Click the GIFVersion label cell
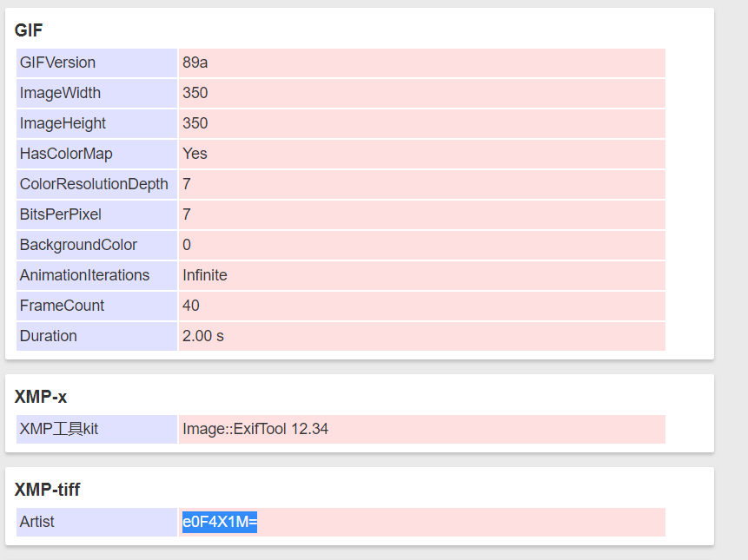This screenshot has height=560, width=748. coord(56,63)
